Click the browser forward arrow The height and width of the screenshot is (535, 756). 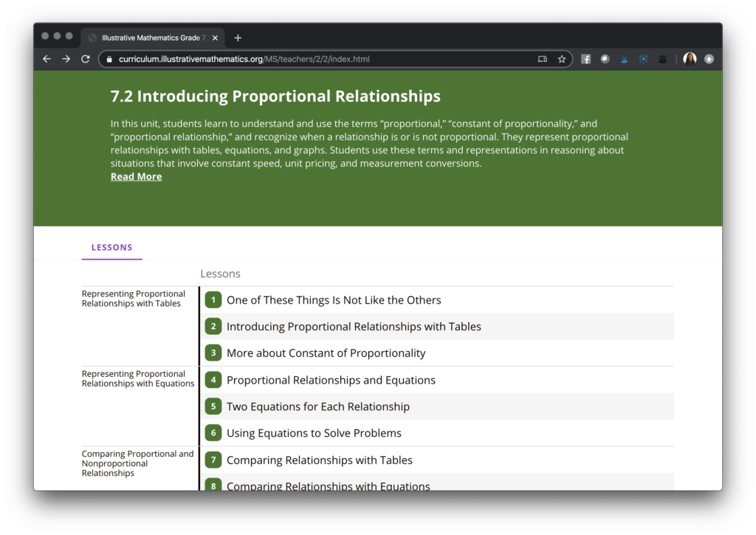pyautogui.click(x=66, y=59)
